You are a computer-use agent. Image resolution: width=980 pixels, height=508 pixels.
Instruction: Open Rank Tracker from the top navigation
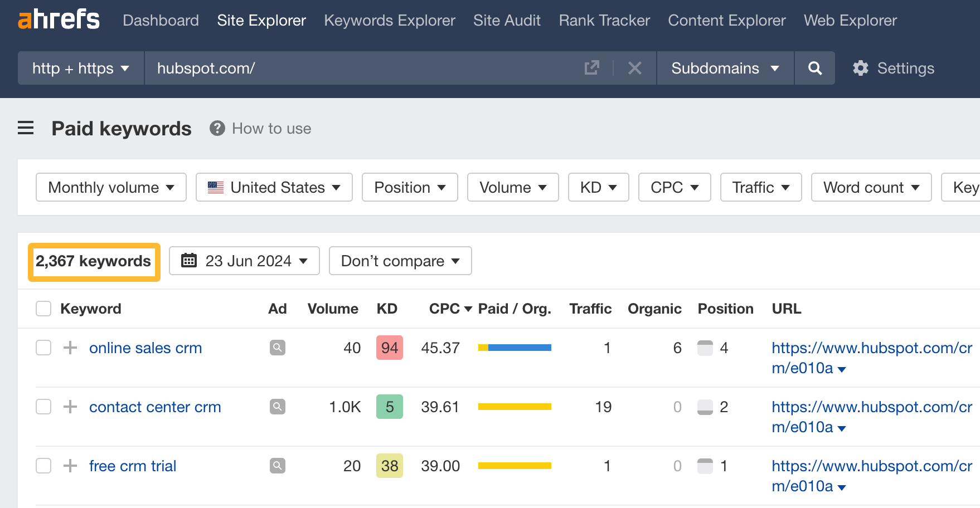click(604, 20)
